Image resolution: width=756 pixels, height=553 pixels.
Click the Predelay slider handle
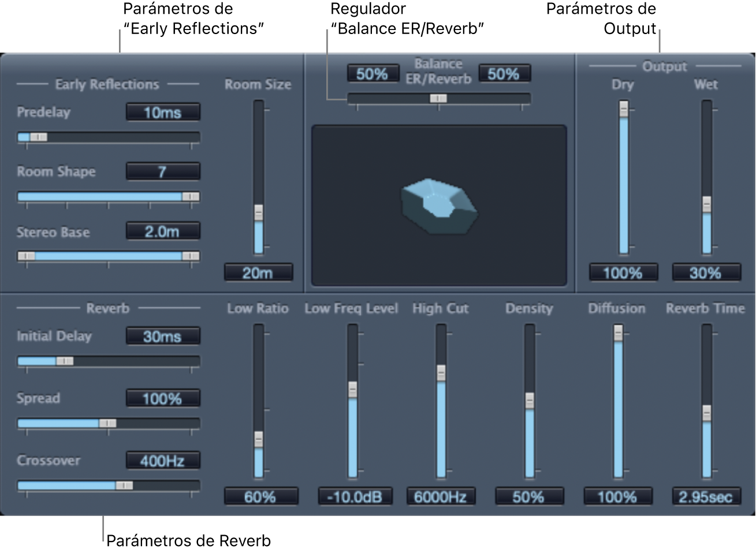click(x=39, y=137)
